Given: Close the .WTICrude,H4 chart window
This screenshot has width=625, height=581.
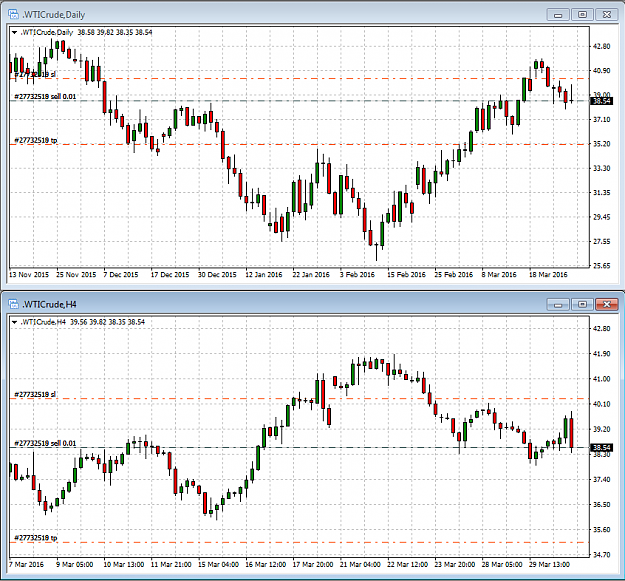Looking at the screenshot, I should pyautogui.click(x=606, y=304).
